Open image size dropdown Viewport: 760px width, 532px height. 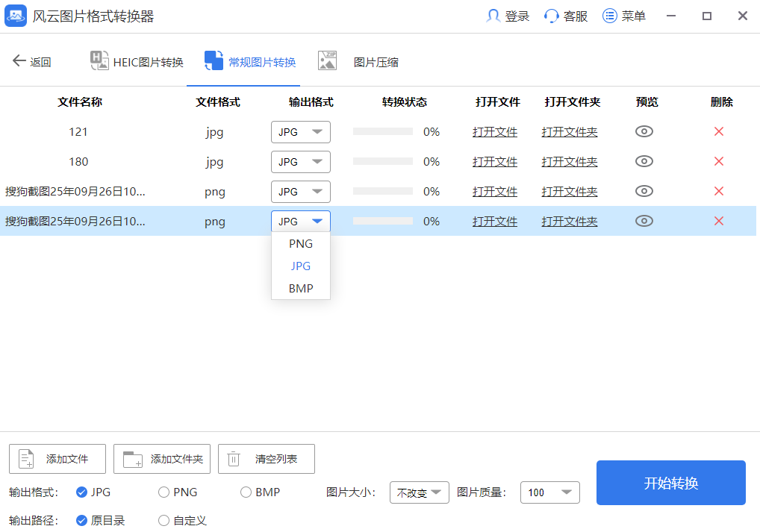[419, 492]
